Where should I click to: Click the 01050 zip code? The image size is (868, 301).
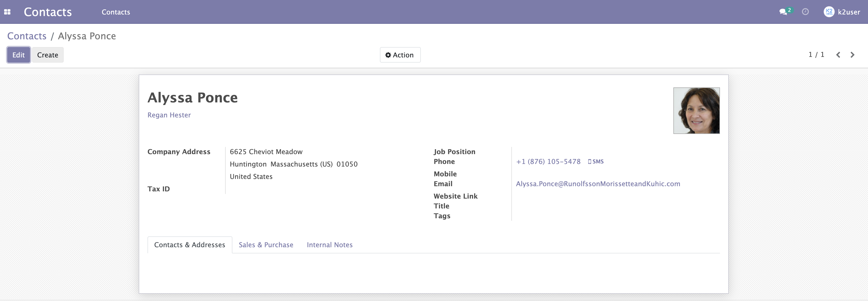point(347,164)
